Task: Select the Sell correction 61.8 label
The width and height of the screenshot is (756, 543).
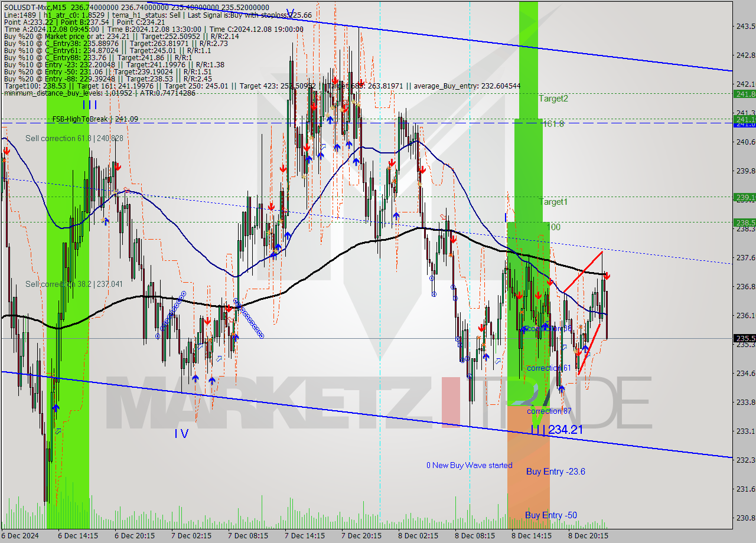Action: pos(74,138)
